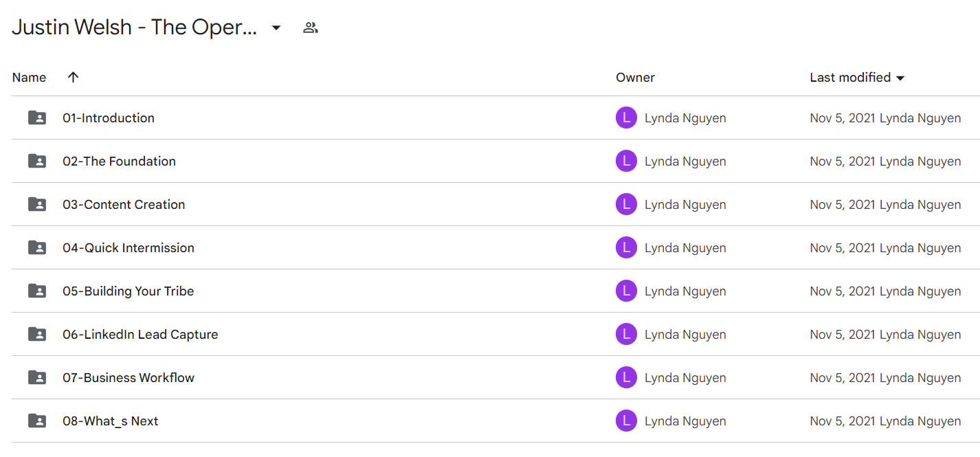Select the 01-Introduction shared folder icon
The image size is (980, 457).
coord(37,118)
